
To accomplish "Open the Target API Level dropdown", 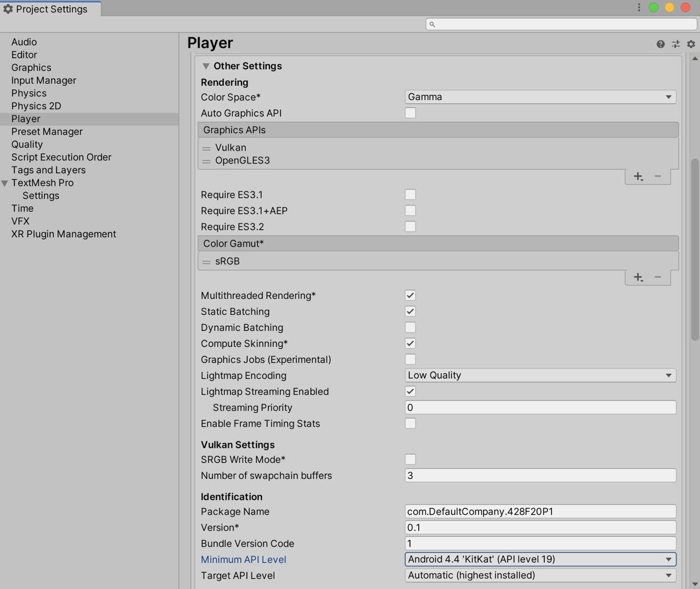I will pyautogui.click(x=540, y=575).
